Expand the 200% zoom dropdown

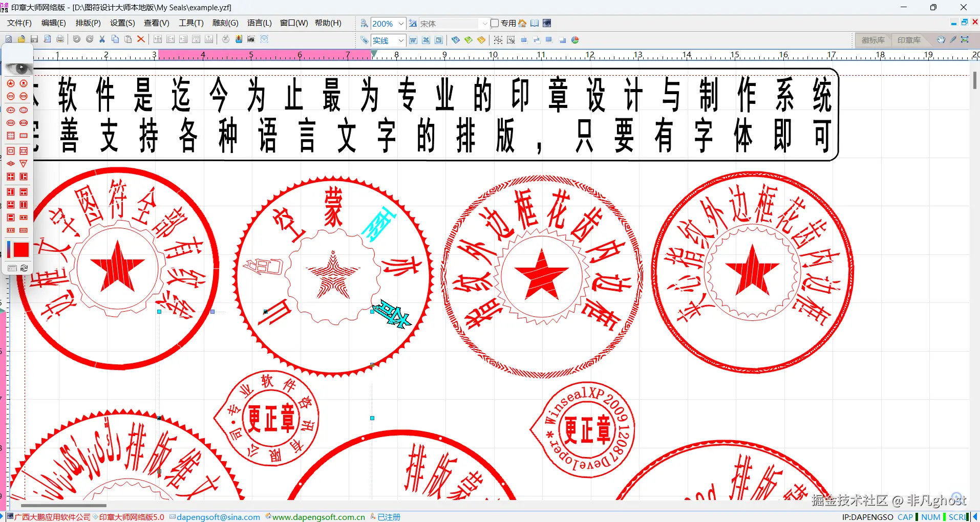click(x=401, y=24)
